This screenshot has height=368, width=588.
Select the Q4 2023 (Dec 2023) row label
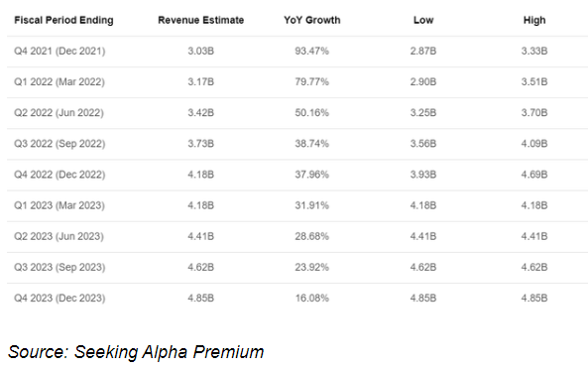[59, 299]
